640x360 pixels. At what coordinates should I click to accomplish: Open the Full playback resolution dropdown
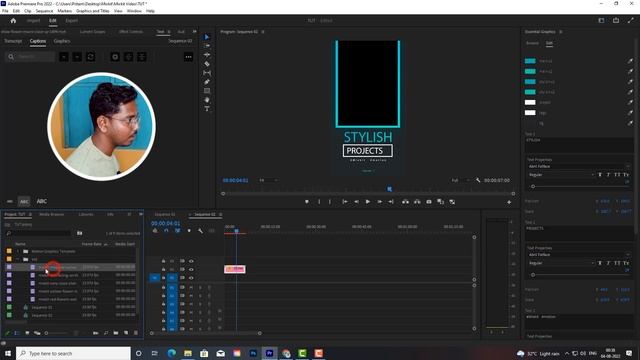[460, 180]
